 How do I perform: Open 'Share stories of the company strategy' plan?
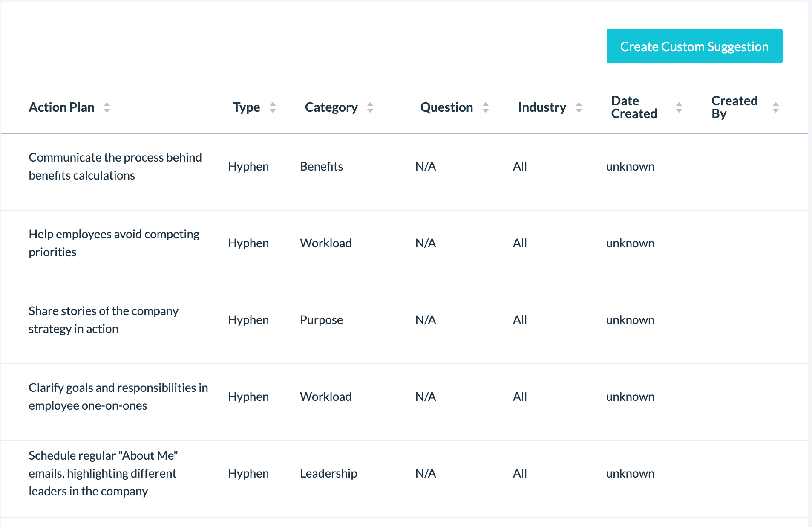pyautogui.click(x=104, y=320)
